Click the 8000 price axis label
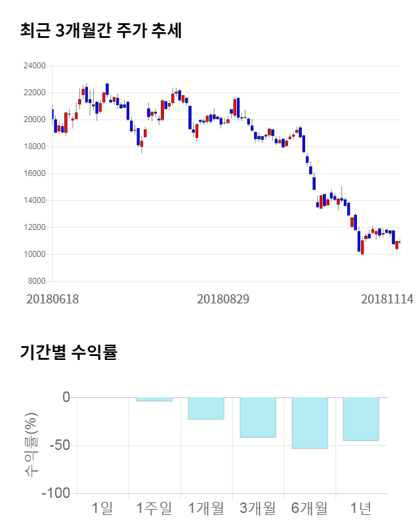This screenshot has width=420, height=532. coord(37,281)
